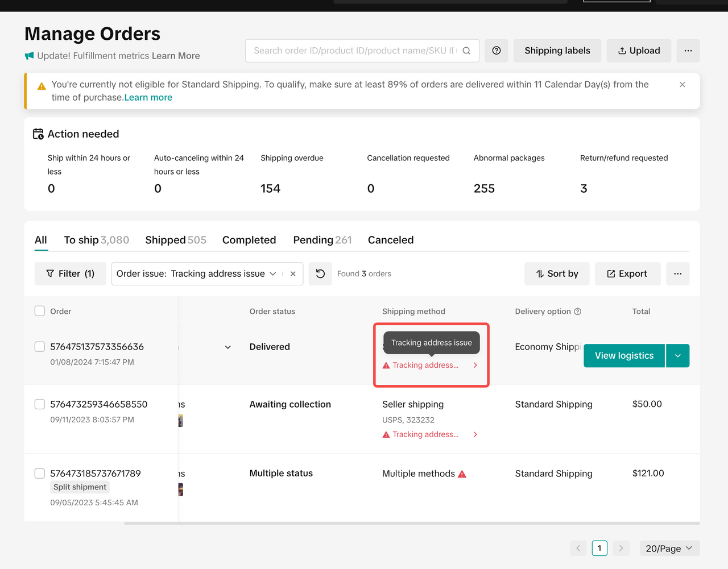This screenshot has height=569, width=728.
Task: Click the Delivery option info icon
Action: tap(578, 312)
